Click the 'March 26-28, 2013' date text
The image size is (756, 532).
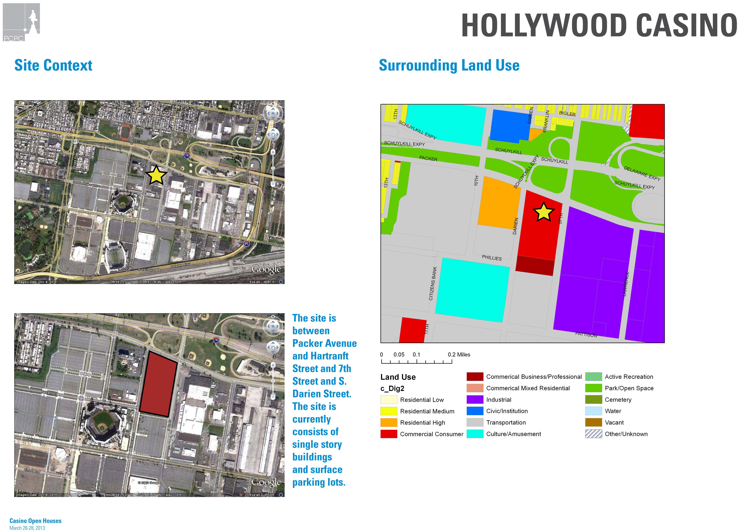tap(27, 528)
